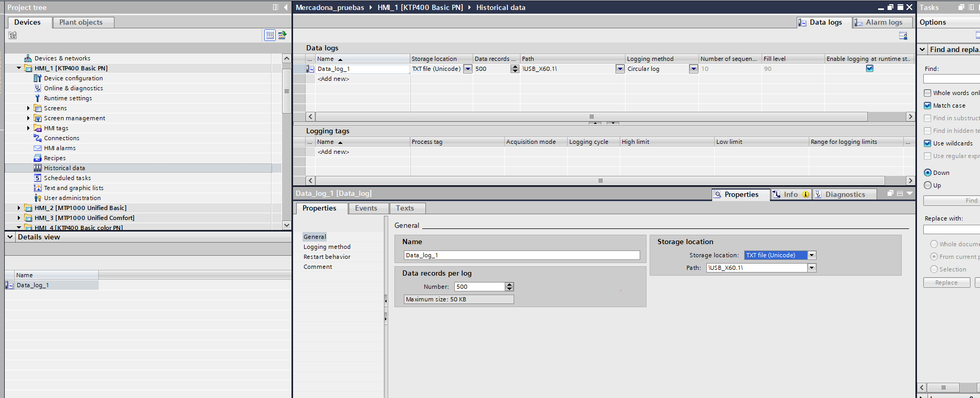The image size is (980, 398).
Task: Click the data log Name input field
Action: pyautogui.click(x=521, y=255)
